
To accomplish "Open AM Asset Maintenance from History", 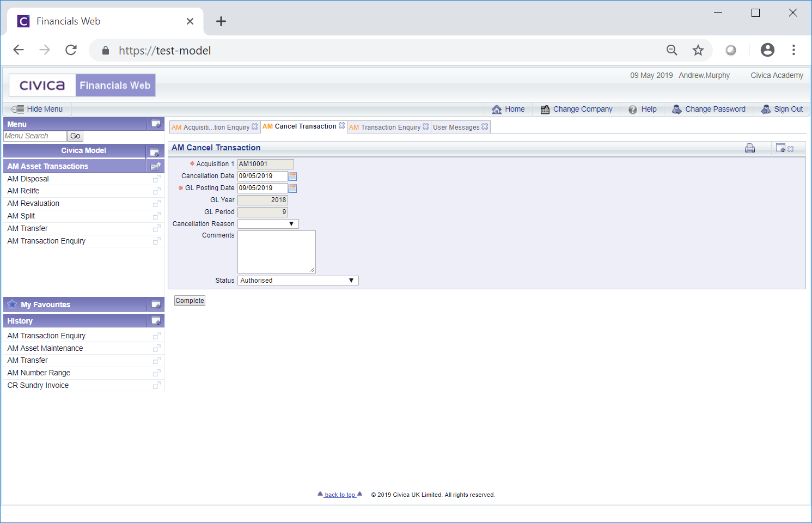I will [x=45, y=348].
